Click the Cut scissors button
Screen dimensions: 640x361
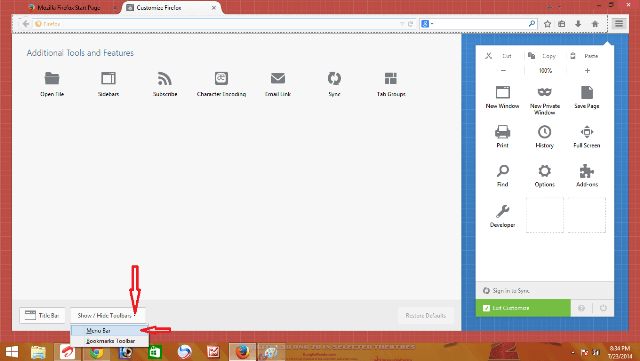click(x=500, y=56)
